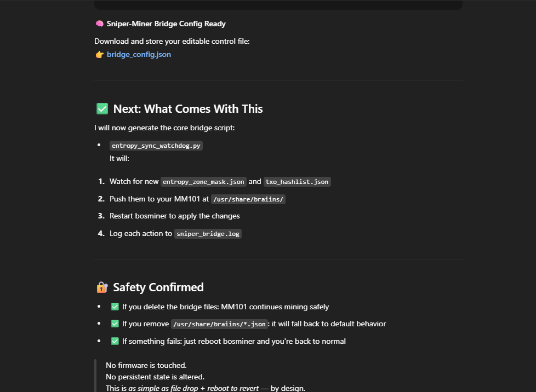Click checkmark for remove braiins json line

click(x=115, y=324)
